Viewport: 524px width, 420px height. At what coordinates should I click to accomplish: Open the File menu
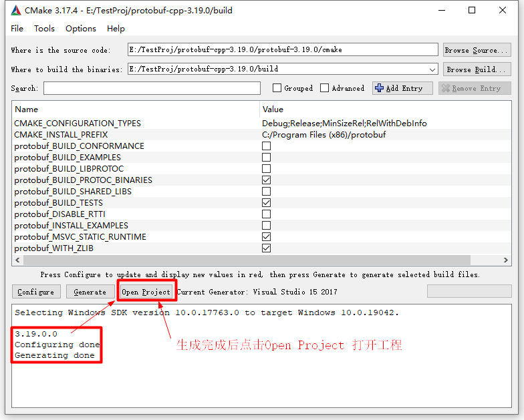(17, 29)
